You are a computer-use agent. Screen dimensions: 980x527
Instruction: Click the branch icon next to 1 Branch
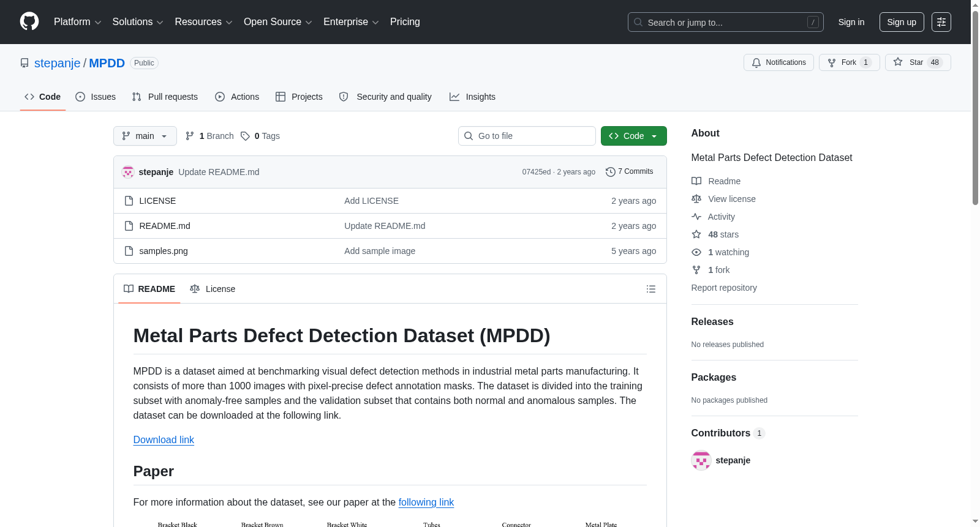tap(190, 136)
